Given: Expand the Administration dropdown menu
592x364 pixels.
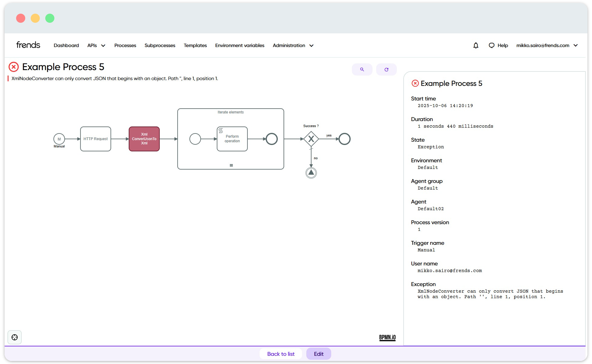Looking at the screenshot, I should coord(293,45).
